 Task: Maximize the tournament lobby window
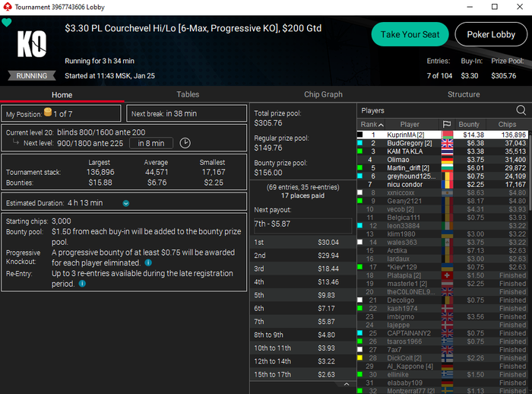pyautogui.click(x=495, y=7)
